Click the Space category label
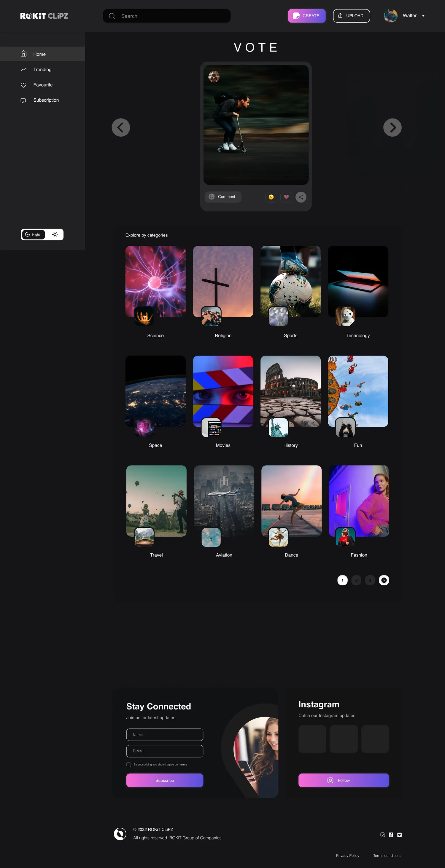Image resolution: width=445 pixels, height=868 pixels. tap(155, 445)
